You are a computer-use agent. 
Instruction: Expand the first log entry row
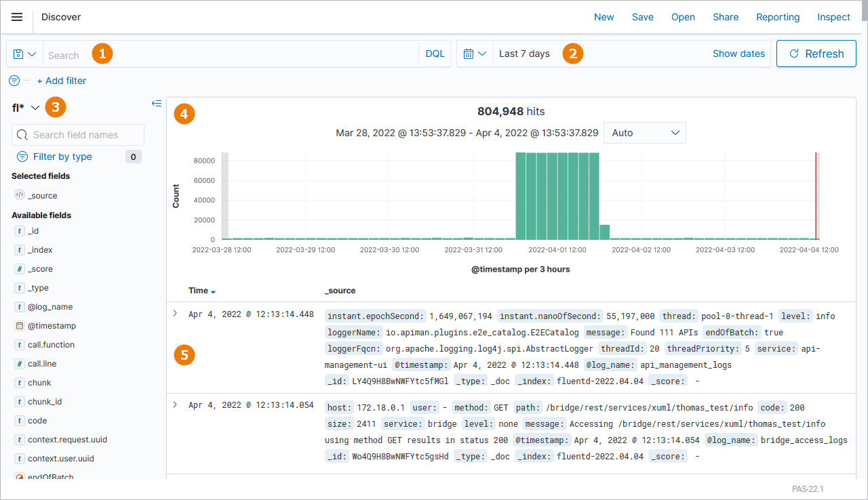coord(175,314)
